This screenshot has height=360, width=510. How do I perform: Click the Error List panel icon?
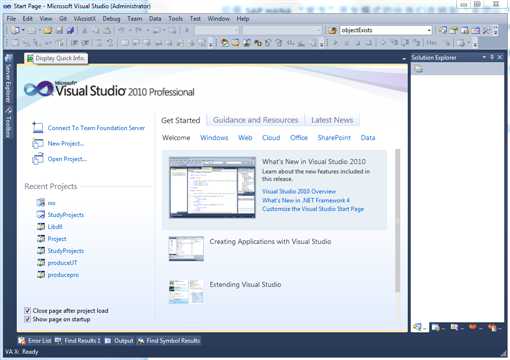click(22, 341)
